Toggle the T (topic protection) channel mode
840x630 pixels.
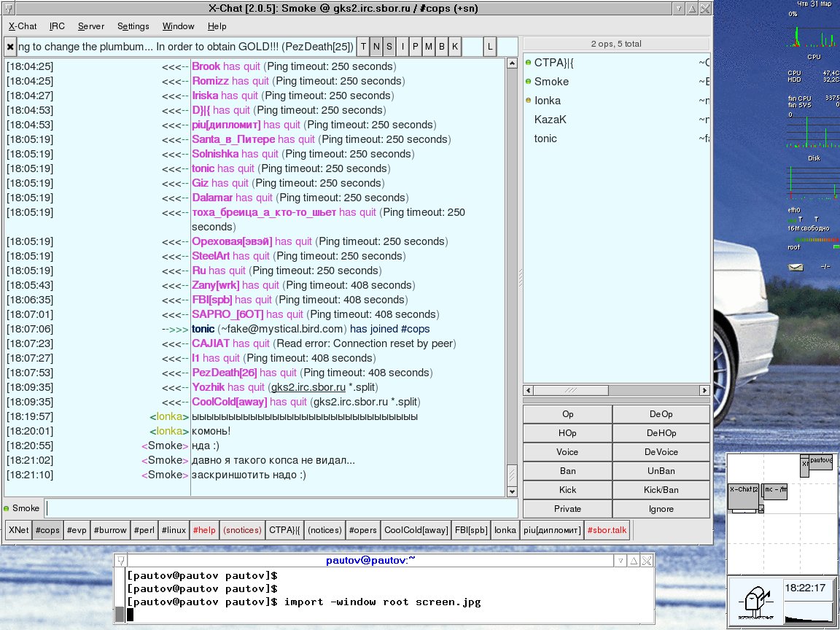364,47
